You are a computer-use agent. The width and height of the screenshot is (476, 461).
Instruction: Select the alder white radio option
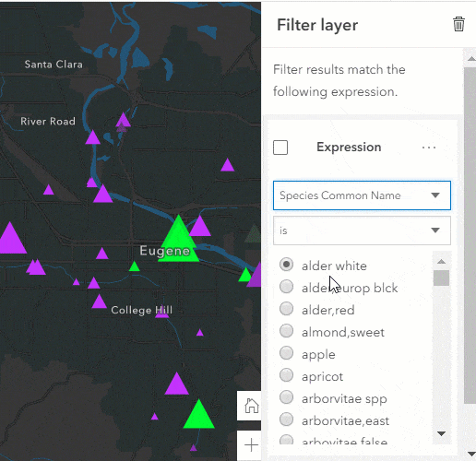point(286,265)
